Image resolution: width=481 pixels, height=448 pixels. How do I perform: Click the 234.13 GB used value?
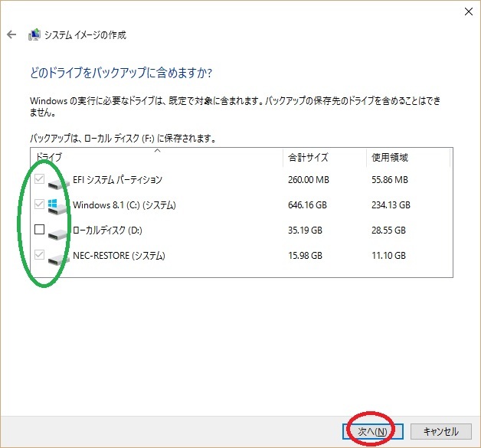[391, 204]
